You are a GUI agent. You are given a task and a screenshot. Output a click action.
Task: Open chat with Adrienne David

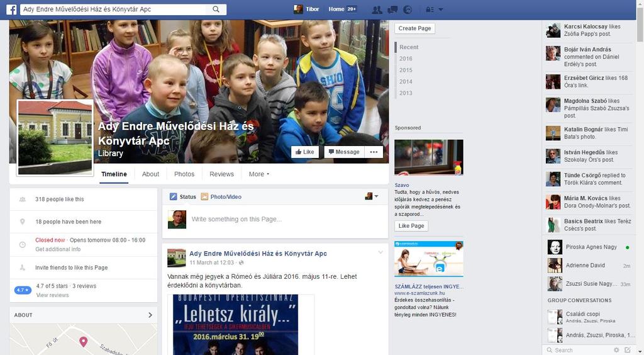(589, 266)
